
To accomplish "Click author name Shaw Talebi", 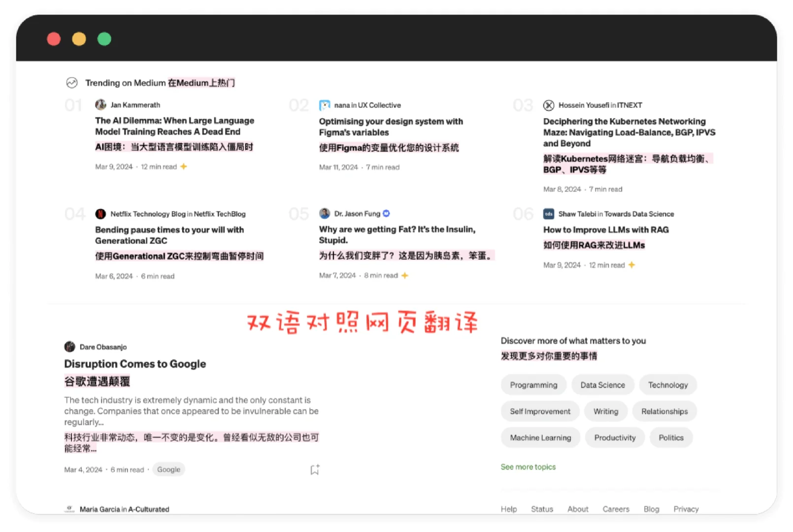I will click(x=577, y=214).
